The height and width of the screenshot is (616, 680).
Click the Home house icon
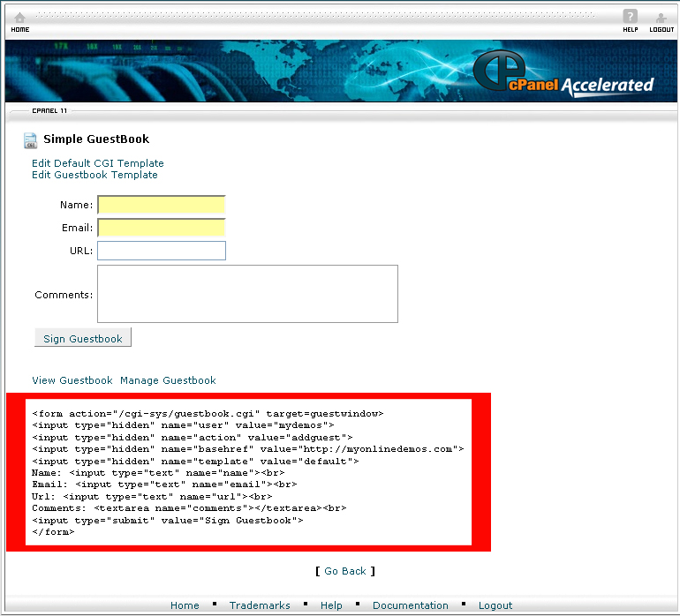click(x=19, y=18)
